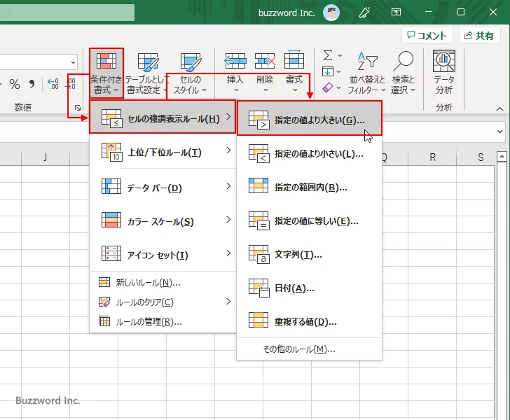Click the user account avatar

point(331,13)
